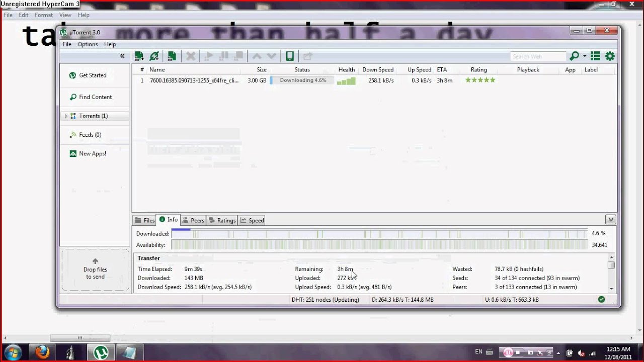Image resolution: width=644 pixels, height=362 pixels.
Task: Click the Transfer panel scroll down arrow
Action: tap(611, 289)
